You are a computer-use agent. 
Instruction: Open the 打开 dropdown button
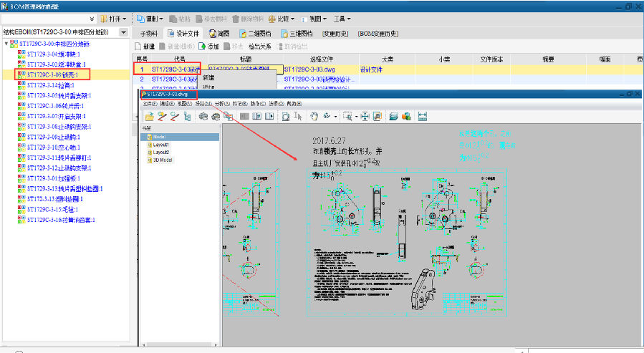(x=113, y=18)
